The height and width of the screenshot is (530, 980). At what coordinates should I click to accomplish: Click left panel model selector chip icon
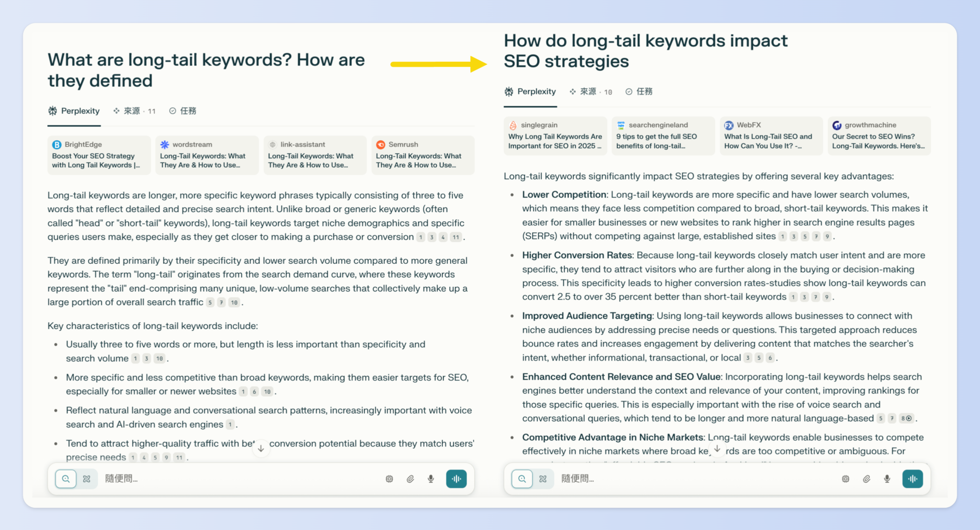tap(389, 479)
